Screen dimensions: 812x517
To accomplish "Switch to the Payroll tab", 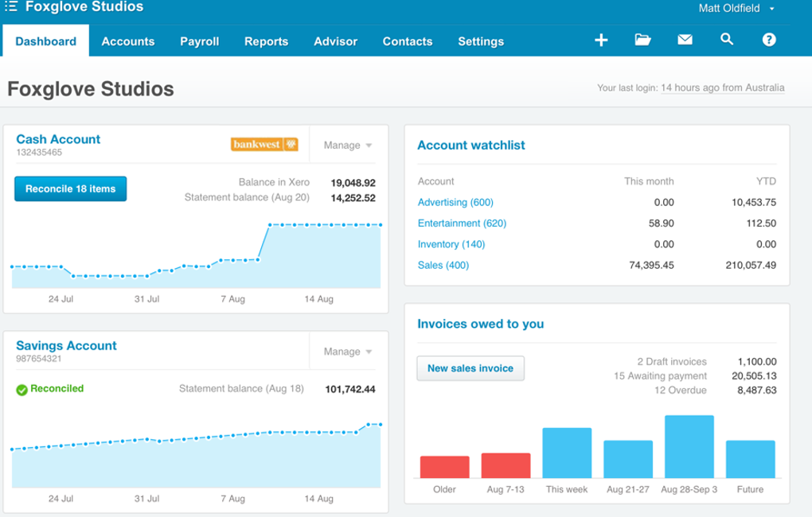I will point(199,41).
